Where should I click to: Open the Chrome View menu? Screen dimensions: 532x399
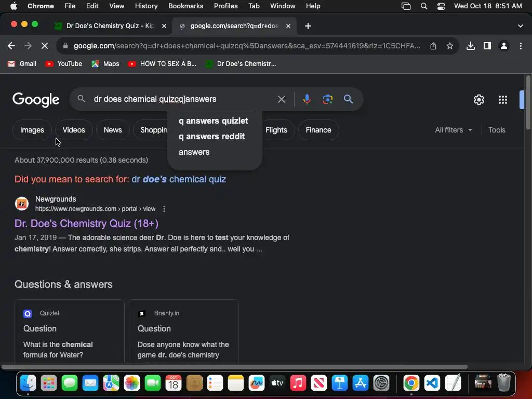click(x=116, y=6)
